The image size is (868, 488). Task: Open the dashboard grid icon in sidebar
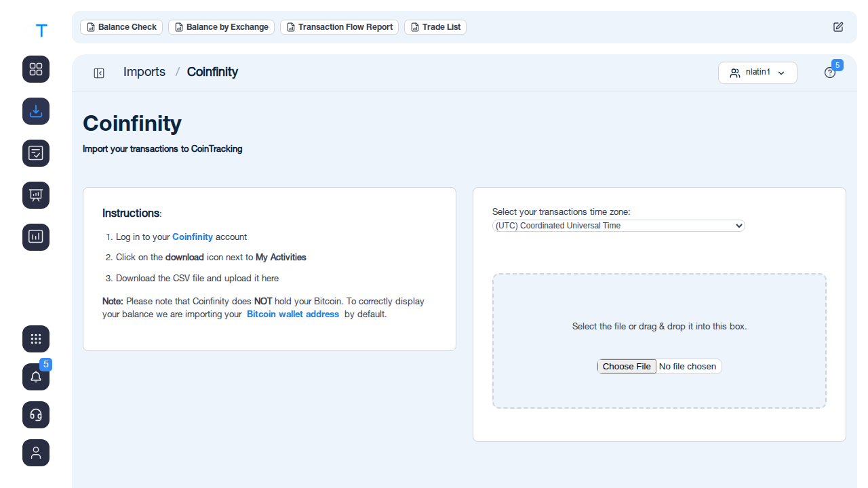[x=36, y=69]
